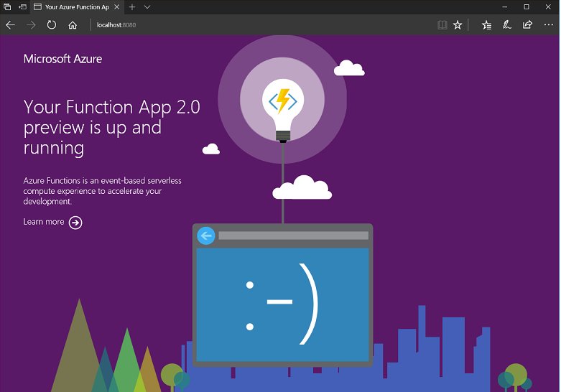Image resolution: width=561 pixels, height=392 pixels.
Task: Close the Your Azure Function App tab
Action: (116, 6)
